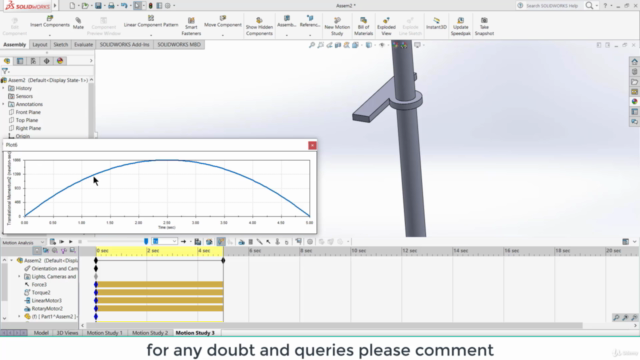Switch to the Motion Study 2 tab
Image resolution: width=640 pixels, height=360 pixels.
[150, 333]
